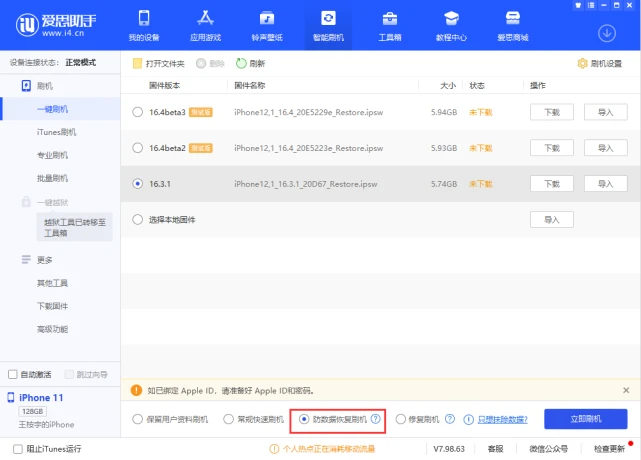Select firmware 16.3.1 radio button
Viewport: 641px width, 460px height.
(x=138, y=184)
